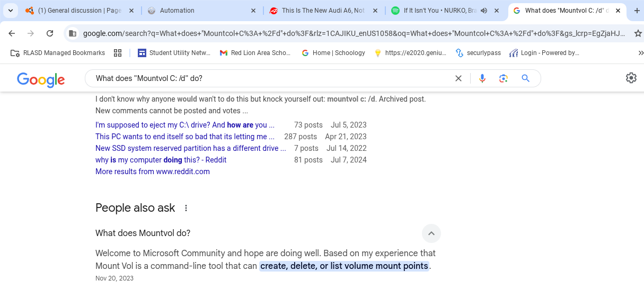Open Login - Powered by bookmark

[544, 53]
